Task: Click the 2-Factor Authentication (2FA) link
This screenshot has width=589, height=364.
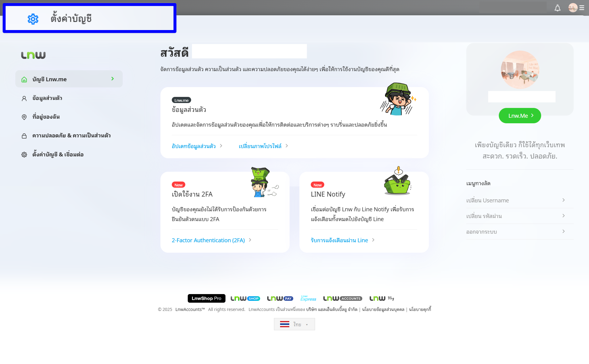Action: (208, 240)
